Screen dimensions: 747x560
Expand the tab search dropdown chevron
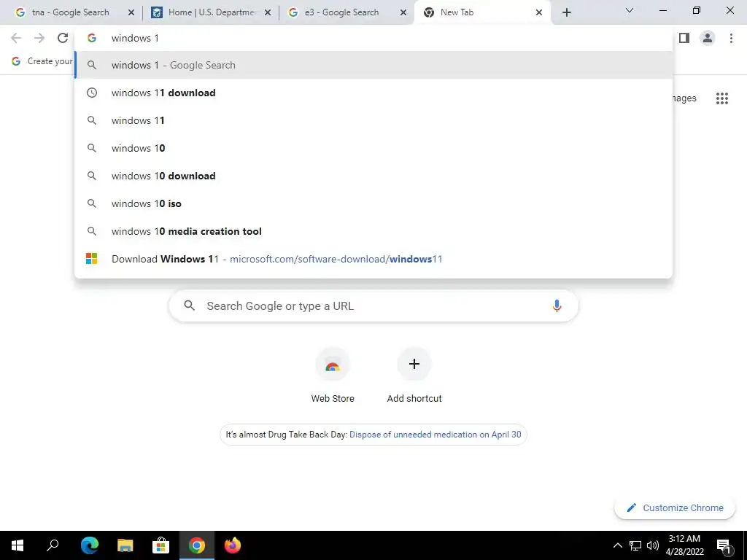pos(630,10)
